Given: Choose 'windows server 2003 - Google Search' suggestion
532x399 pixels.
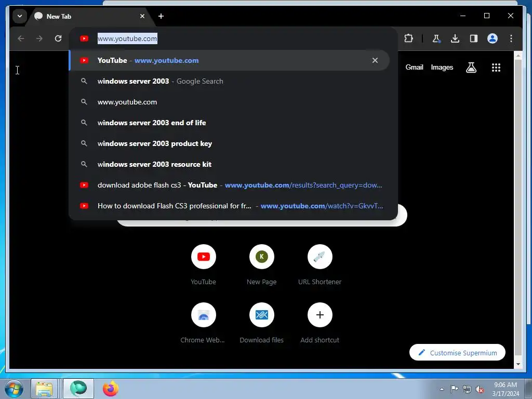Looking at the screenshot, I should click(229, 81).
